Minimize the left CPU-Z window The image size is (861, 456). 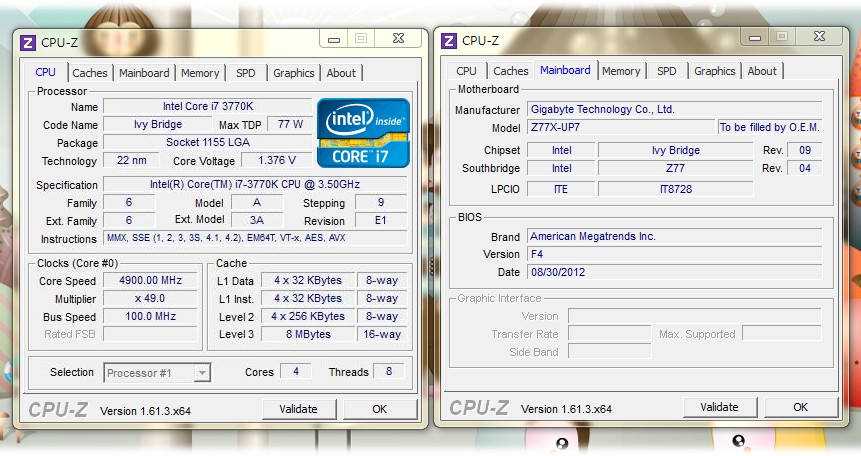[x=334, y=39]
